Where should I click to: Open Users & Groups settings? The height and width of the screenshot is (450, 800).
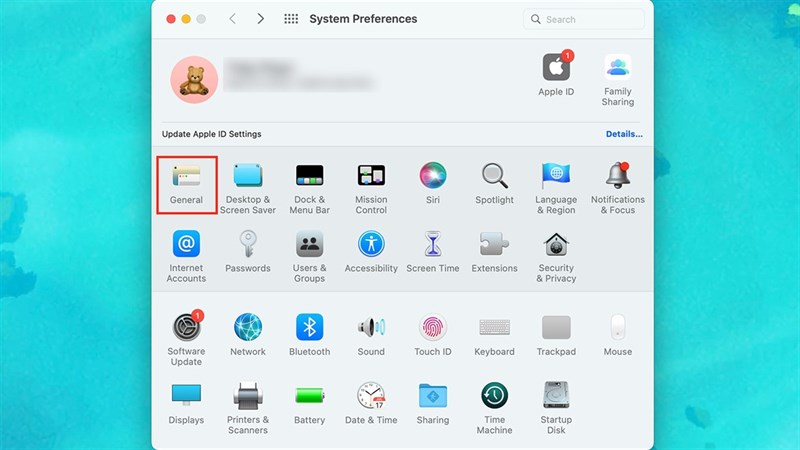[x=310, y=257]
